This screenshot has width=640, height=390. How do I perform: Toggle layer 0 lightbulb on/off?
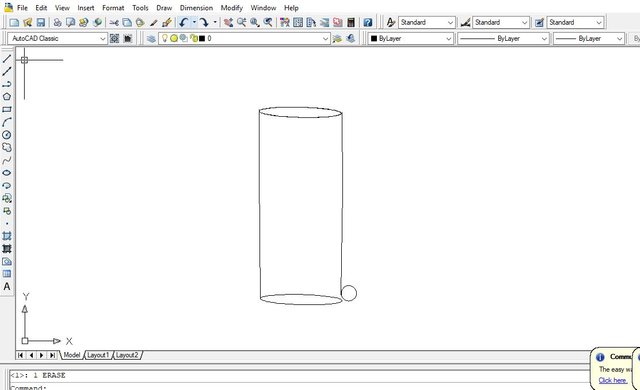164,38
